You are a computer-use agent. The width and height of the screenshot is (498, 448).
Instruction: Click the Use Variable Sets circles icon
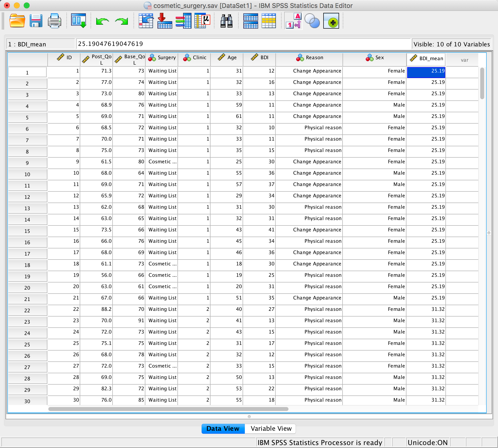(312, 21)
